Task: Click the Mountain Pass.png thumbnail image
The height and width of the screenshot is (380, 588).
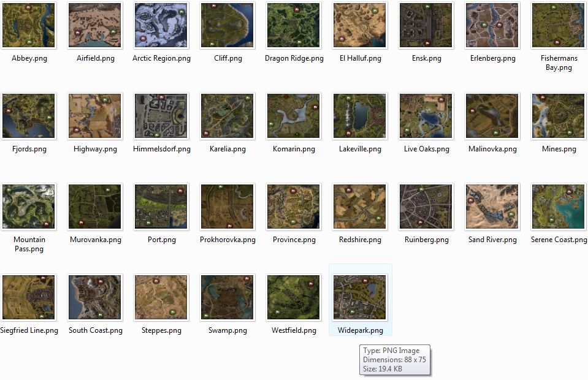Action: 28,207
